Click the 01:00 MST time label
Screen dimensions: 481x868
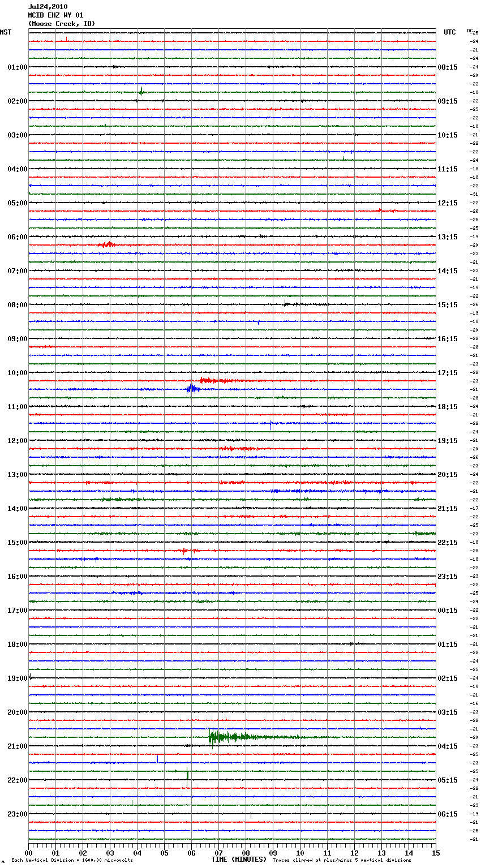(18, 67)
